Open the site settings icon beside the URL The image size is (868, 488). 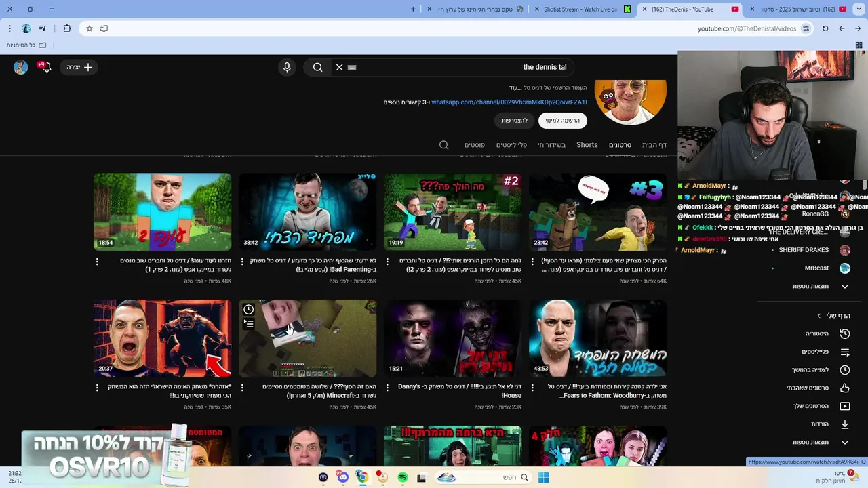(806, 28)
